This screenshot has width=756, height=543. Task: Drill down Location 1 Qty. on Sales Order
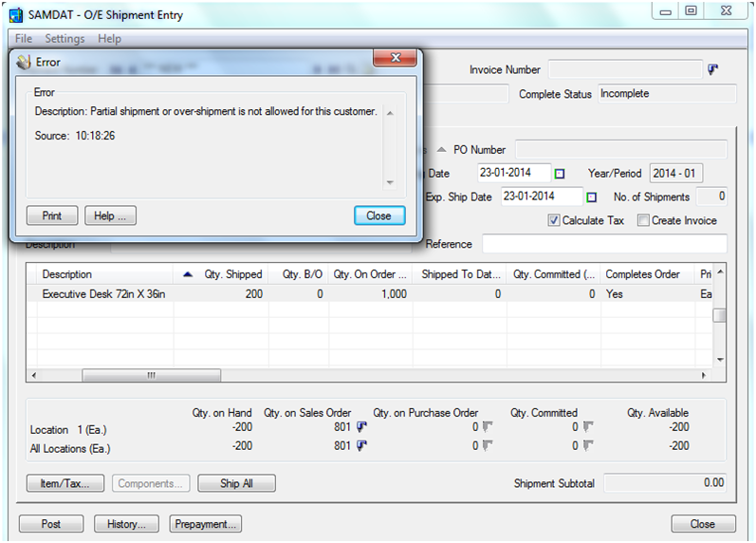click(361, 426)
